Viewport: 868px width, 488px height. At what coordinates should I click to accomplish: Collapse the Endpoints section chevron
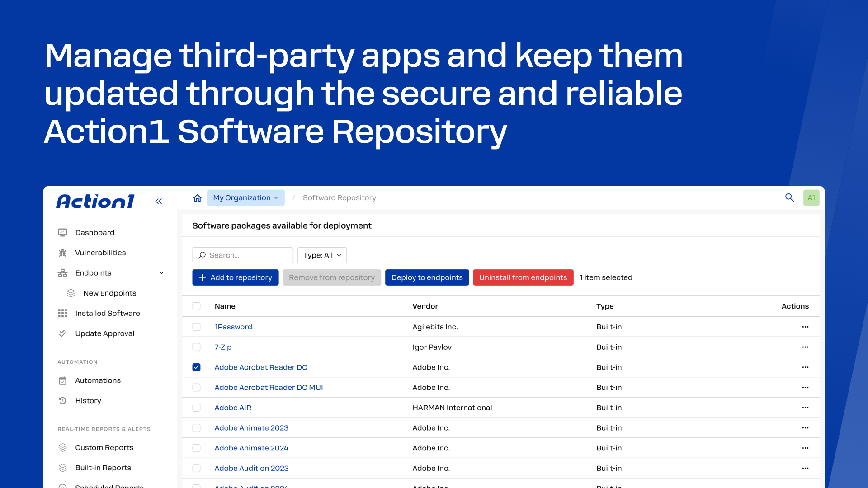coord(161,273)
